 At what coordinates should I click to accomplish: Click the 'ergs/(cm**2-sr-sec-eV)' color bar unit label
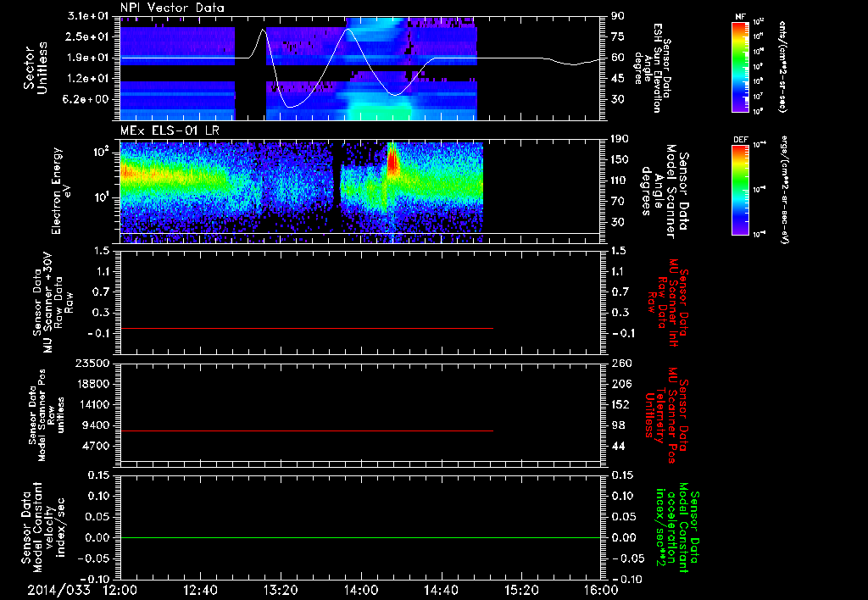tap(784, 191)
